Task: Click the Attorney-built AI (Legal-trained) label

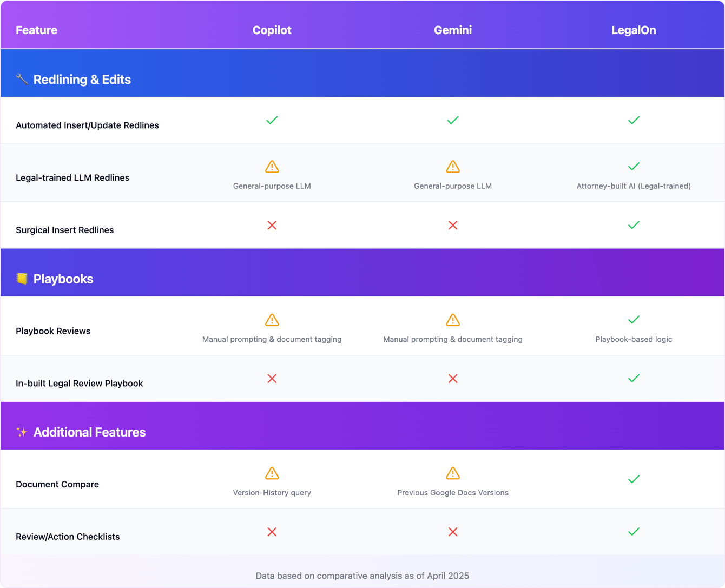Action: tap(634, 186)
